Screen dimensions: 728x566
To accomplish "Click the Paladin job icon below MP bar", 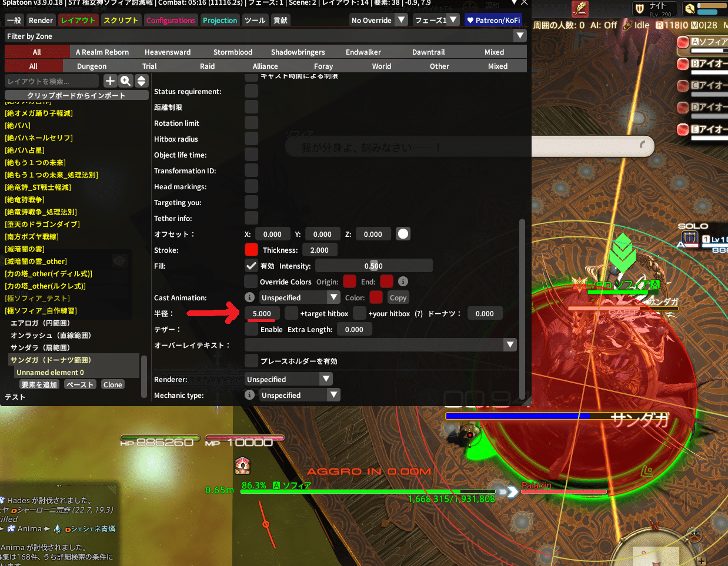I will point(242,466).
